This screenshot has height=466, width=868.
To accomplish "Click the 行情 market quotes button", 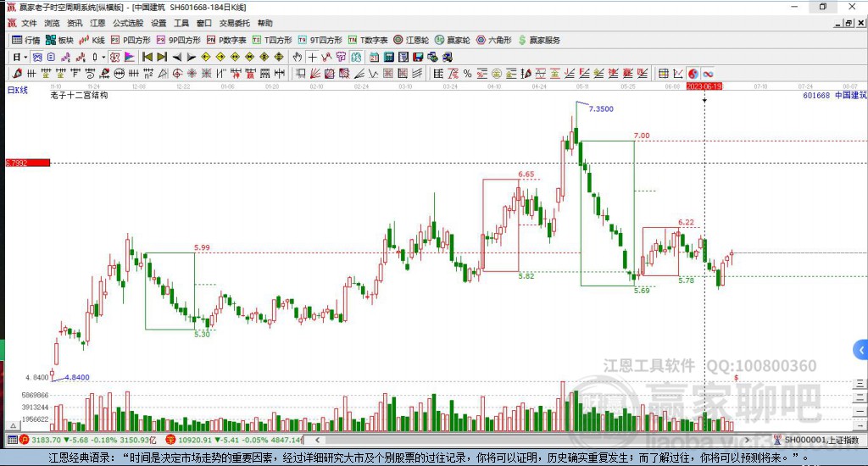I will point(25,40).
